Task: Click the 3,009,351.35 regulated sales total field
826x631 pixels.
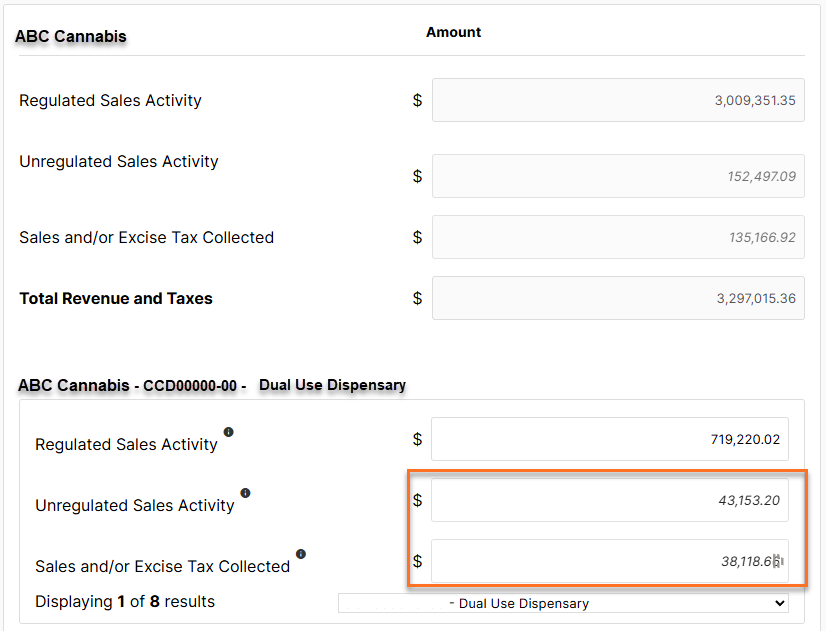Action: 618,100
